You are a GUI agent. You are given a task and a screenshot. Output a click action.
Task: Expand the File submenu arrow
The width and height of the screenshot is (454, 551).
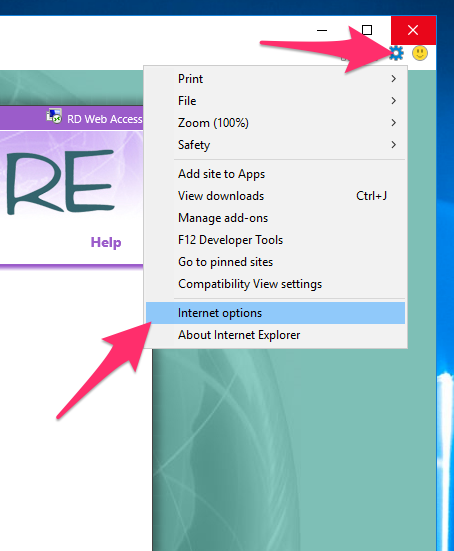point(394,101)
